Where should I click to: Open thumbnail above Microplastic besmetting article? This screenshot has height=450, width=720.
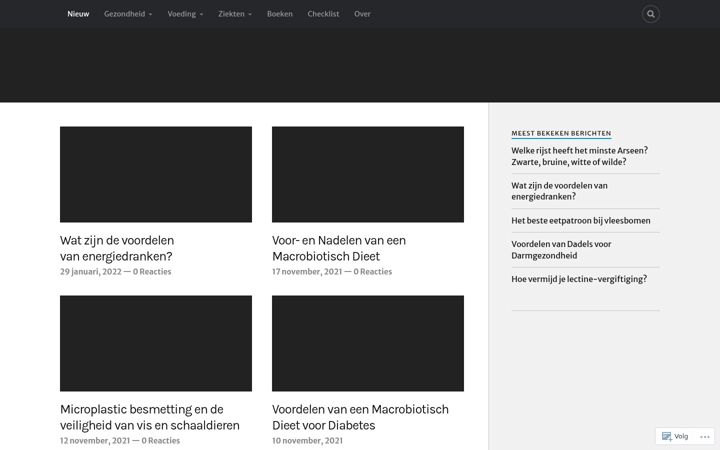pyautogui.click(x=156, y=343)
